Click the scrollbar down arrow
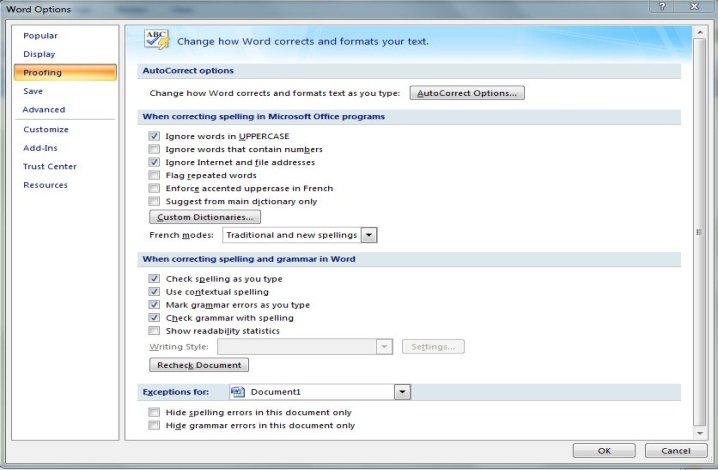 click(x=699, y=433)
